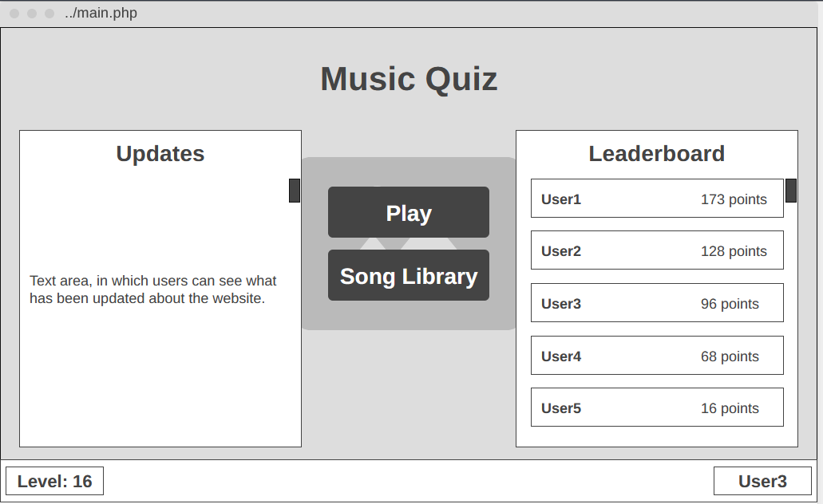Click the Music Quiz title
The width and height of the screenshot is (823, 504).
point(409,79)
